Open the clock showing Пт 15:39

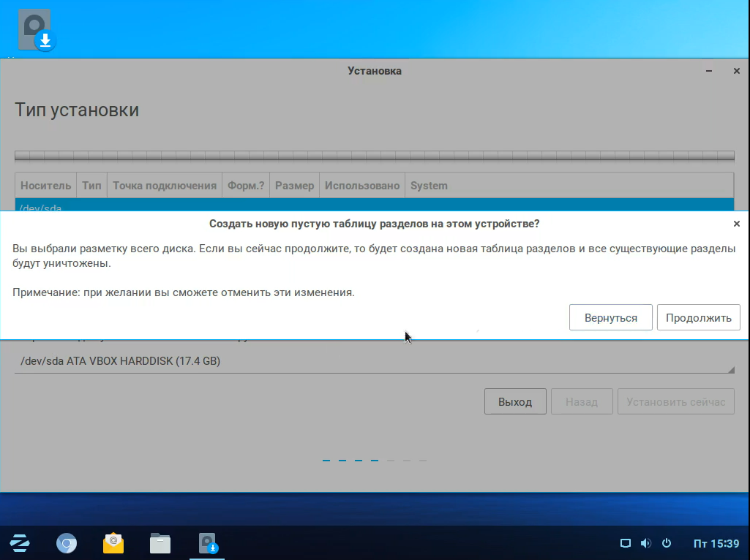point(716,543)
